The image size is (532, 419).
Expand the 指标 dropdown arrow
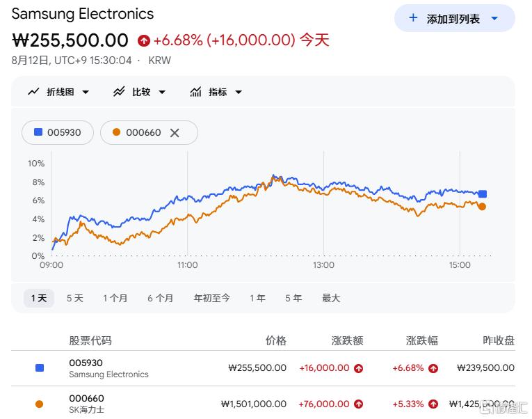[239, 92]
